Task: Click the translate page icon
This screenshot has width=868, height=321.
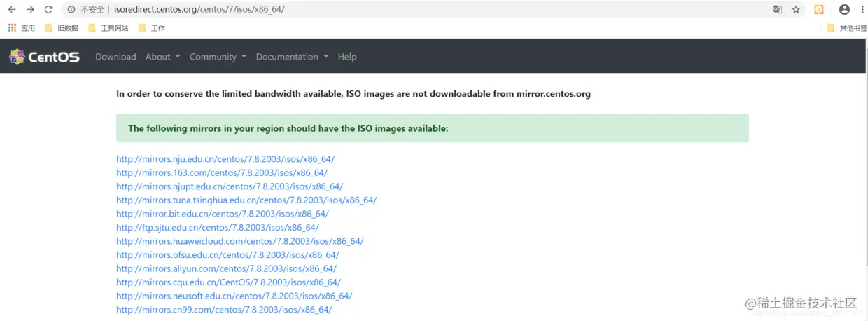Action: click(x=778, y=10)
